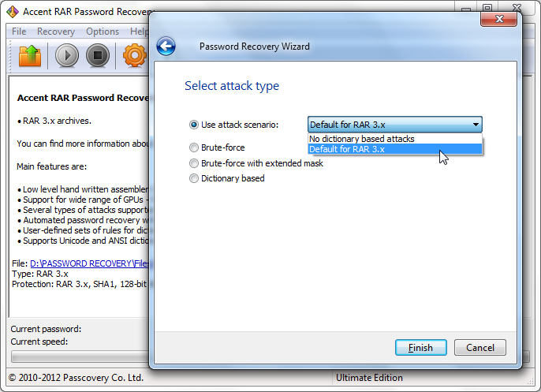Go back with the wizard's blue arrow
This screenshot has width=541, height=392.
pyautogui.click(x=166, y=47)
